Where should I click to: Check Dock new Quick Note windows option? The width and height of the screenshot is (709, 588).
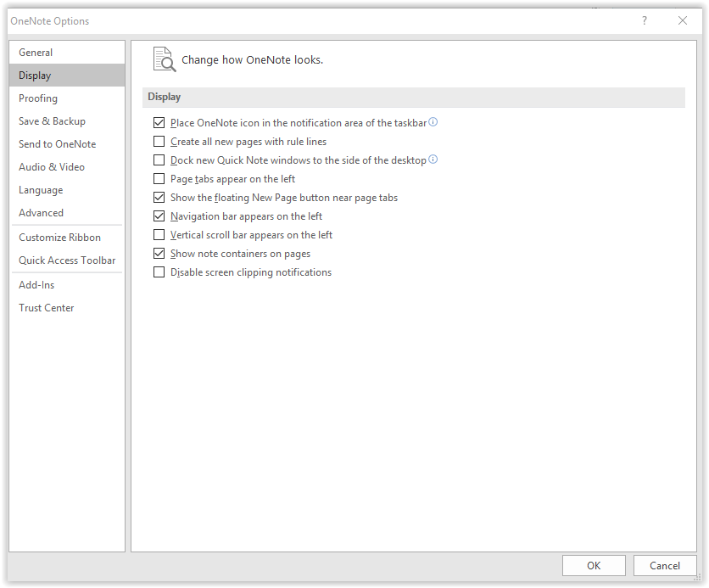click(159, 160)
